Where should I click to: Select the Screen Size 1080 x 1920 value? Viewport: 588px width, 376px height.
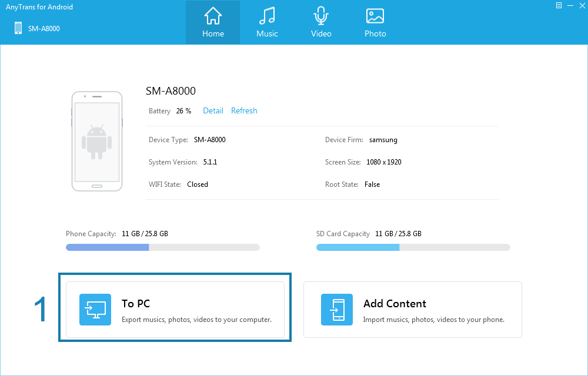(383, 162)
